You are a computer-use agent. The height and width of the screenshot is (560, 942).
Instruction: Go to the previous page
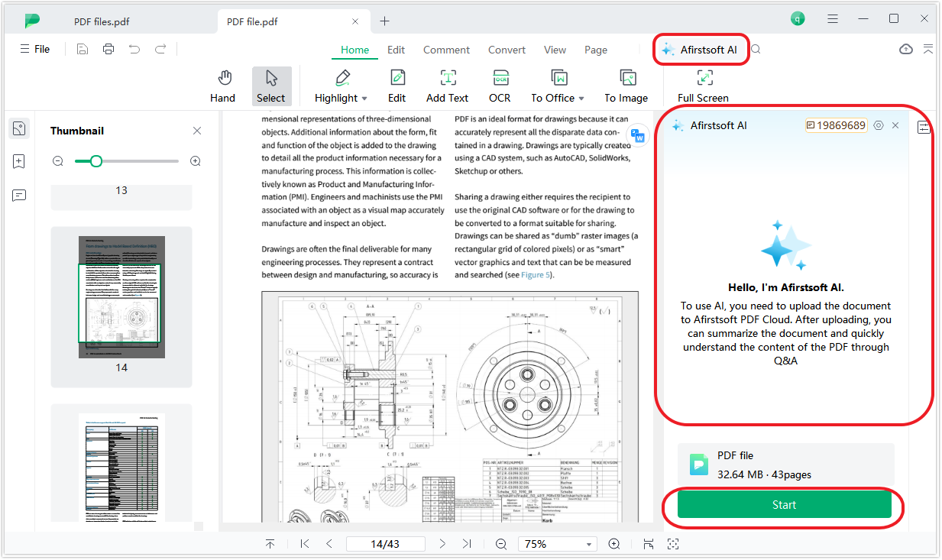tap(329, 544)
